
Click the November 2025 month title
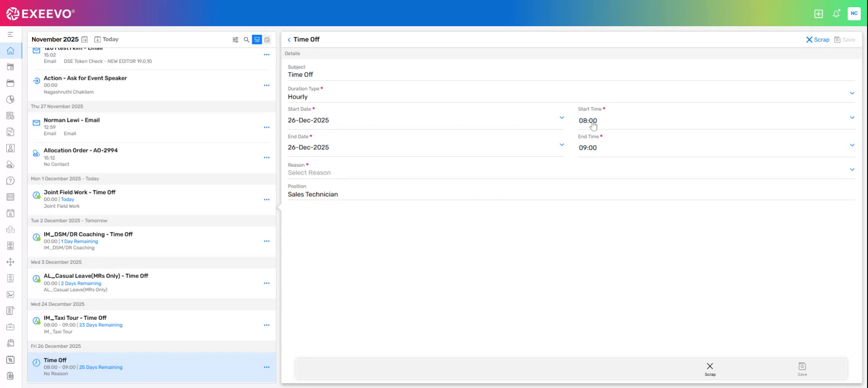[55, 39]
